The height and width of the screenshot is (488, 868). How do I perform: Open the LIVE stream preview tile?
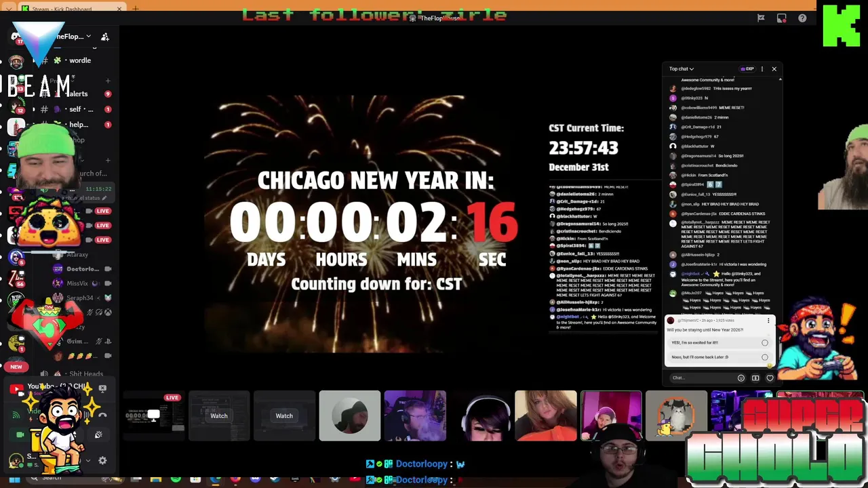point(154,415)
